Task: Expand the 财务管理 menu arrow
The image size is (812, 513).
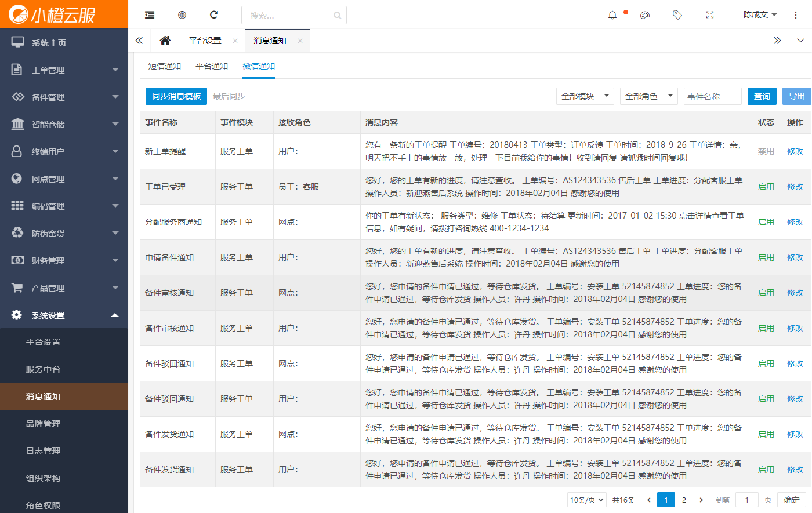Action: [x=115, y=260]
